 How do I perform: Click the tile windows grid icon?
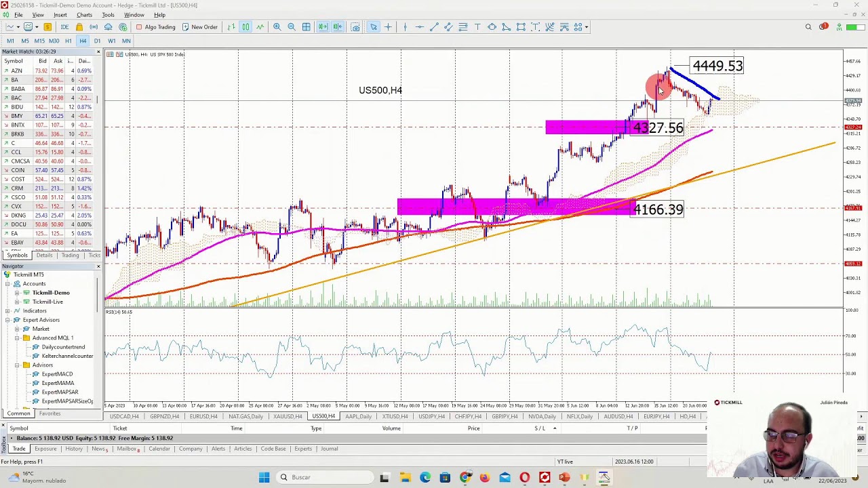(x=307, y=27)
